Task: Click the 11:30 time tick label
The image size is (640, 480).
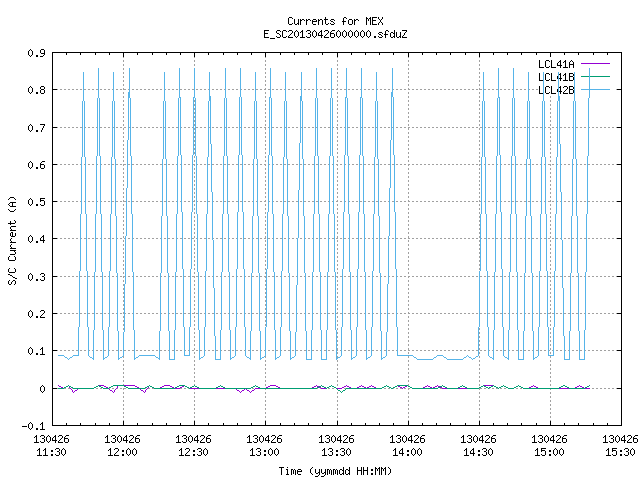Action: coord(51,452)
